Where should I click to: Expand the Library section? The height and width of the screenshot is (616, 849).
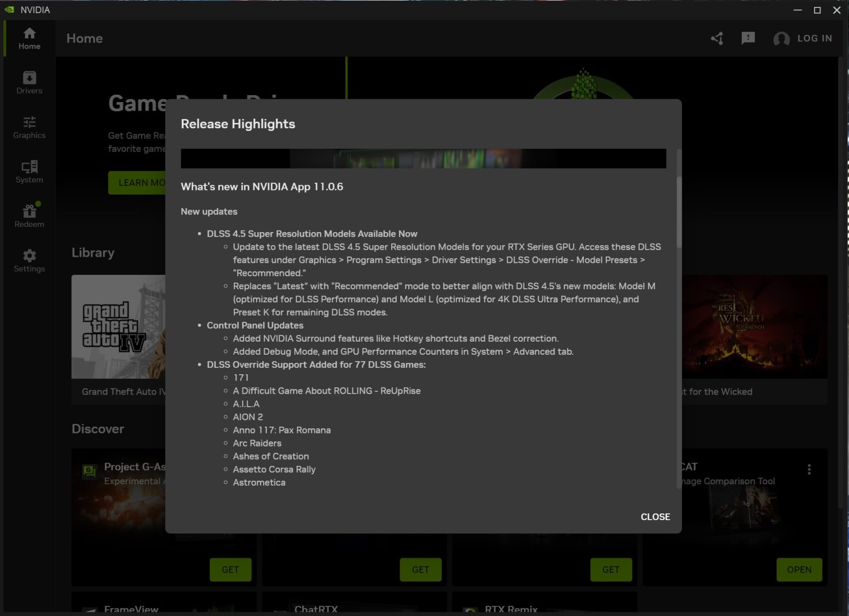[93, 252]
